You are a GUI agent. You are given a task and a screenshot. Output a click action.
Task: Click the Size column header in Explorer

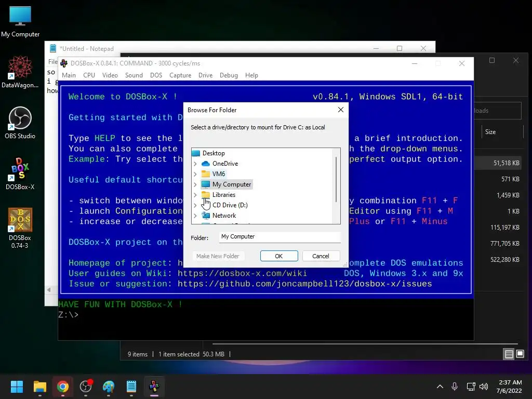click(490, 131)
